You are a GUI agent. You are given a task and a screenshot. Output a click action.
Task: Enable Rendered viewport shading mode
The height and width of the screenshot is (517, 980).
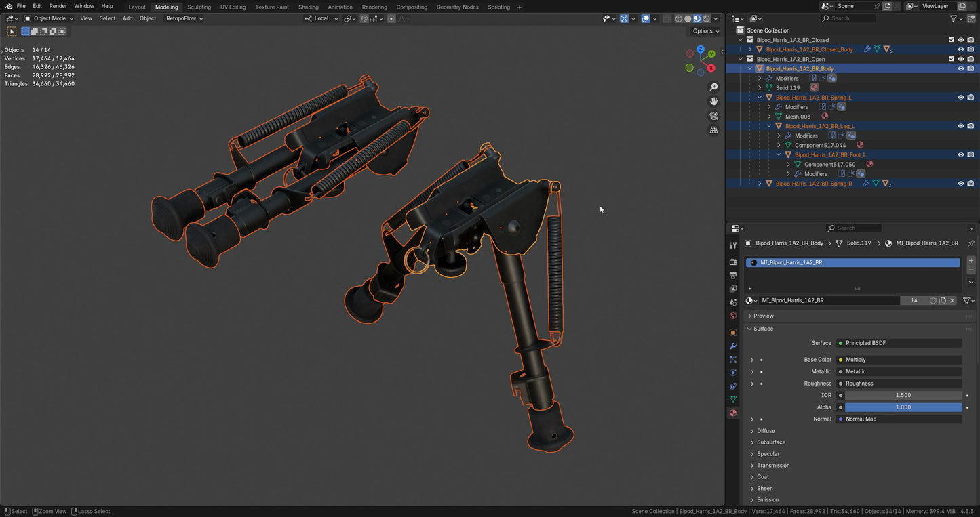pos(706,18)
